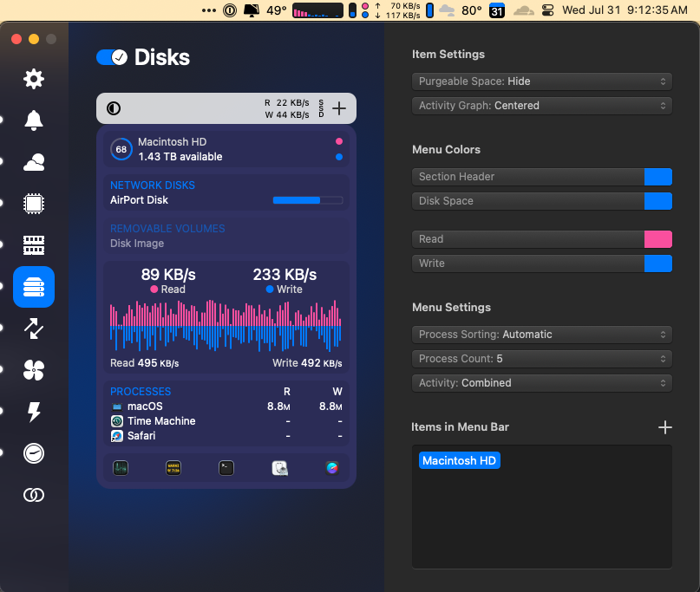Viewport: 700px width, 592px height.
Task: Click the macOS process row
Action: [x=226, y=407]
